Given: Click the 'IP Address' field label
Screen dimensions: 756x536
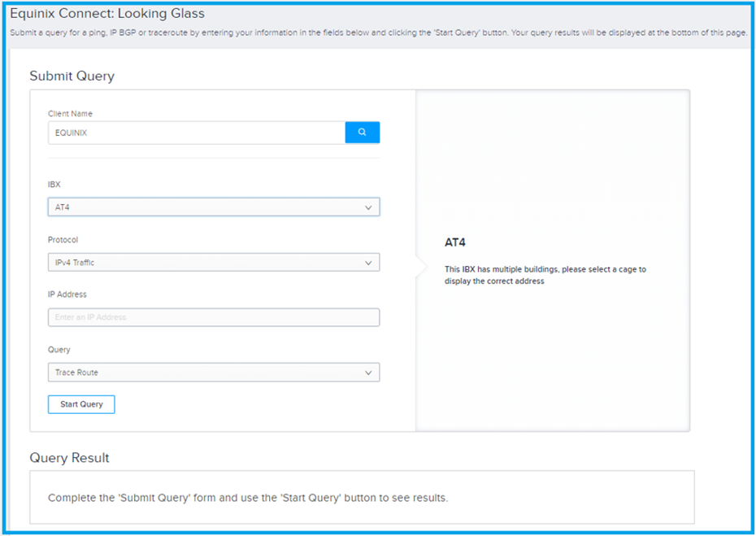Looking at the screenshot, I should click(x=67, y=294).
